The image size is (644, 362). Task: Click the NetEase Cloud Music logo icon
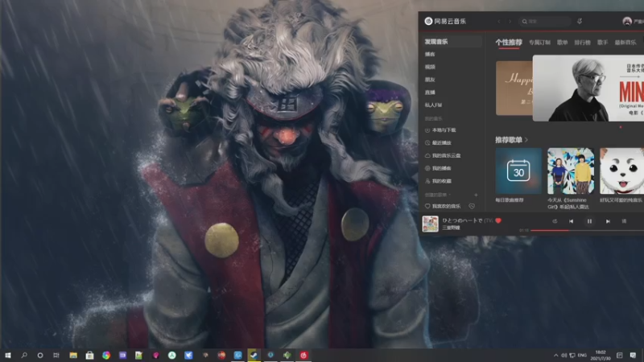428,21
